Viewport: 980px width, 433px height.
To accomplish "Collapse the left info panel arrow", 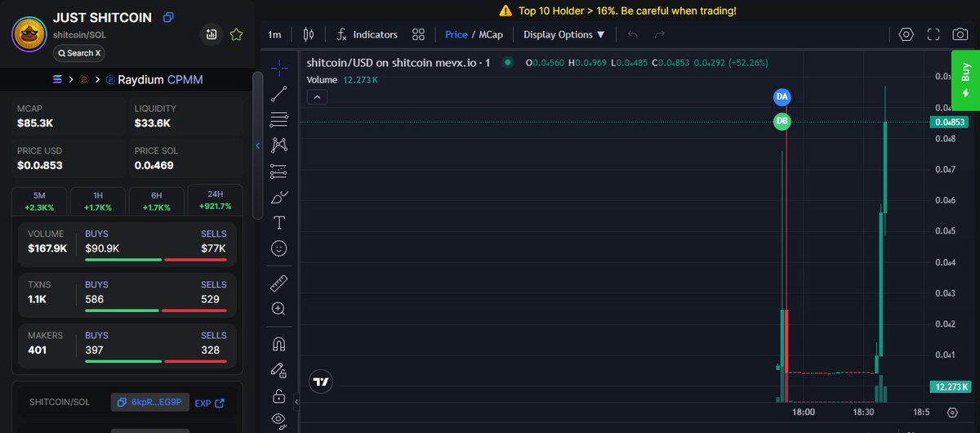I will (x=258, y=145).
